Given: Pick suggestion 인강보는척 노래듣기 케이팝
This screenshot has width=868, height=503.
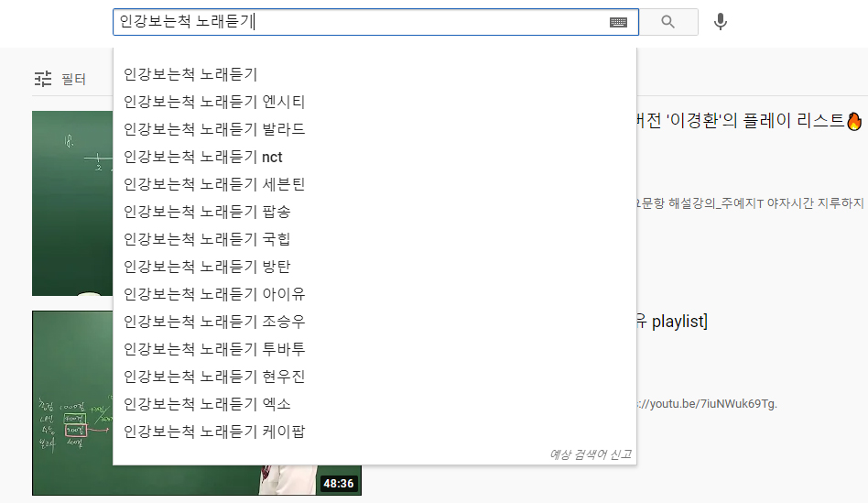Looking at the screenshot, I should 374,432.
